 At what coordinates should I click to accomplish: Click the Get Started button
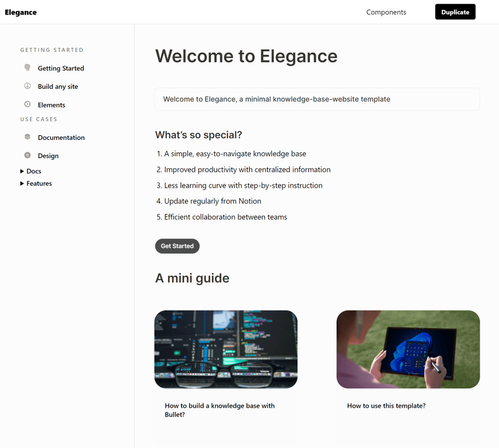coord(177,246)
